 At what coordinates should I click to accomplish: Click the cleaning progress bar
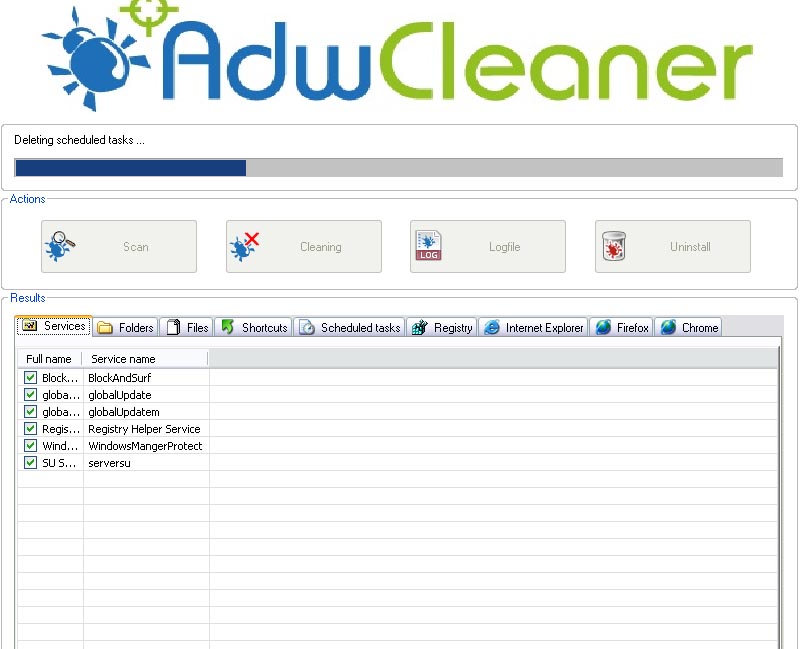398,167
